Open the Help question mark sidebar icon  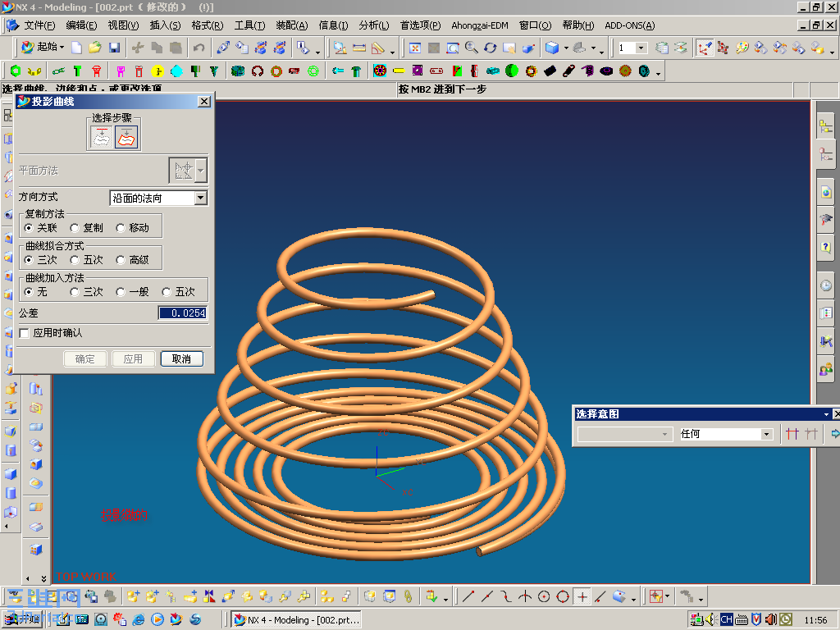pyautogui.click(x=825, y=246)
